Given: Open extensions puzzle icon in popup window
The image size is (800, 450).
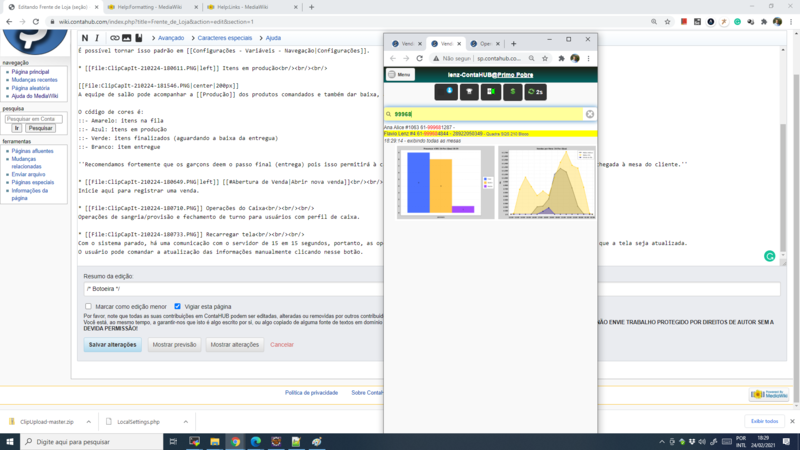Looking at the screenshot, I should coord(561,59).
